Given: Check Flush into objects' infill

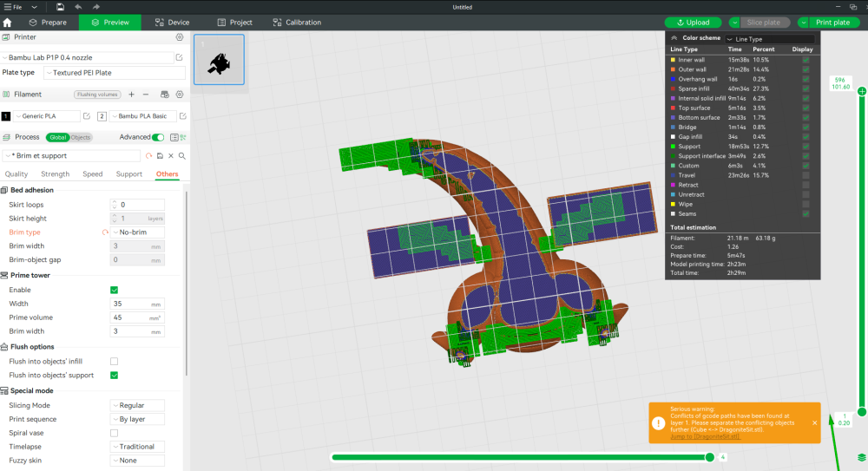Looking at the screenshot, I should pos(114,362).
